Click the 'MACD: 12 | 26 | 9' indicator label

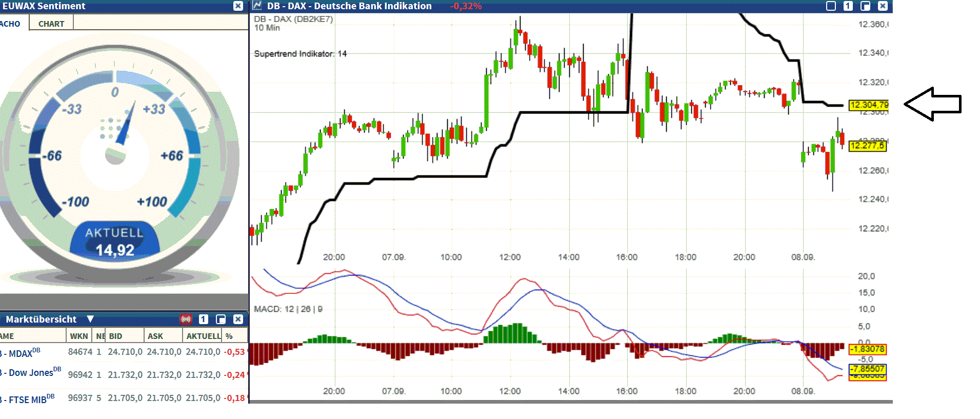(288, 309)
